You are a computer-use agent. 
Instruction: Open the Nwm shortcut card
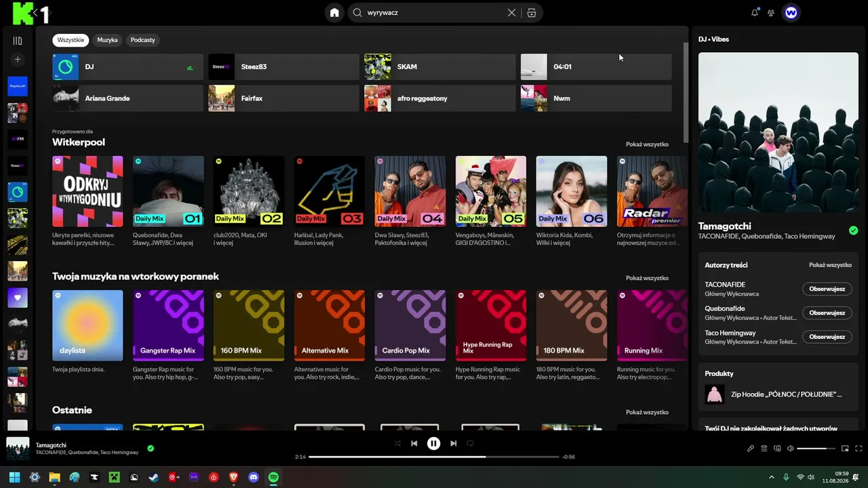[596, 98]
